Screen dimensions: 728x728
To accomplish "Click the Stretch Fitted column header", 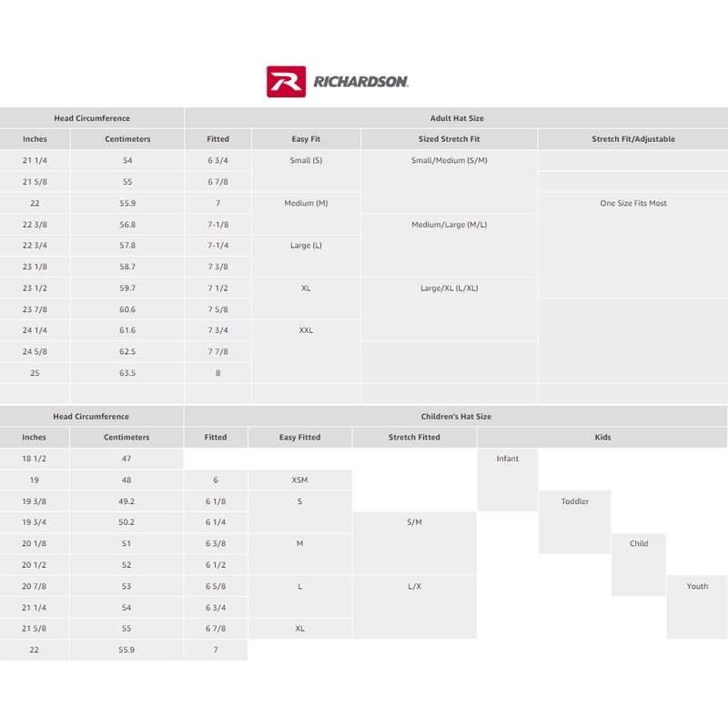I will tap(414, 438).
